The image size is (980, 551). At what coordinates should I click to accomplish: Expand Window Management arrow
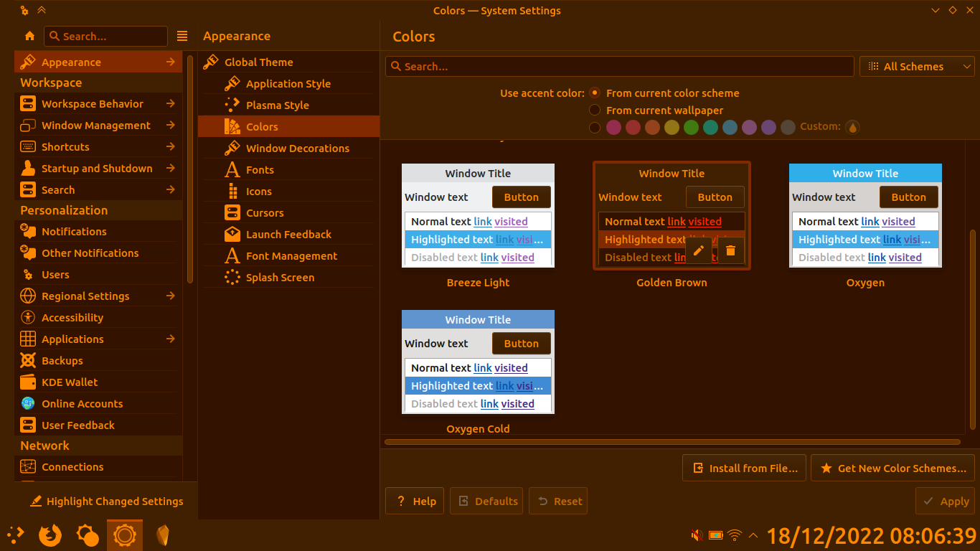[170, 126]
